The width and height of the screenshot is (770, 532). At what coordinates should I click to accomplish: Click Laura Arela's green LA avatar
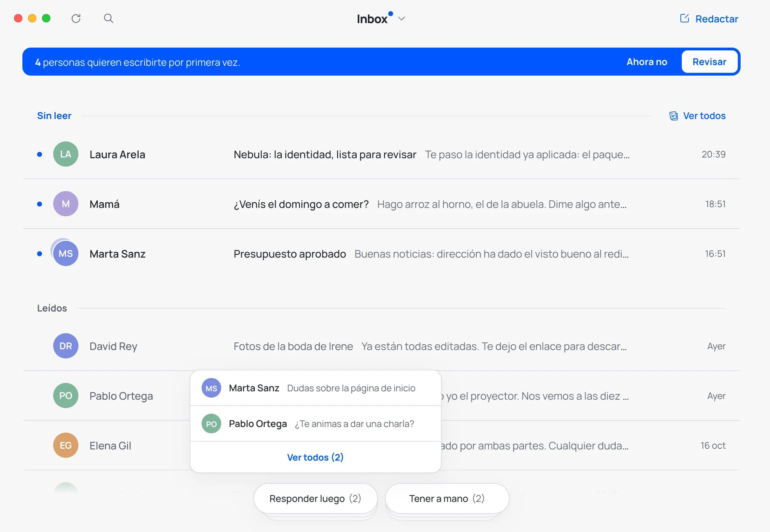(x=66, y=154)
